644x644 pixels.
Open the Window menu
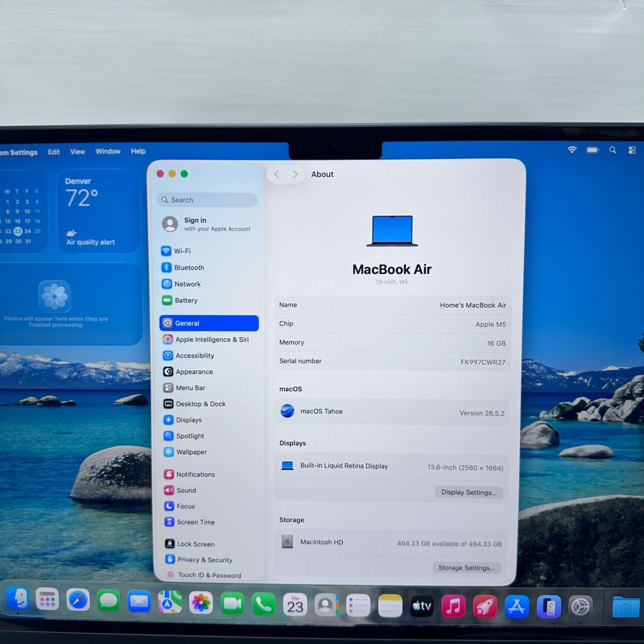108,151
